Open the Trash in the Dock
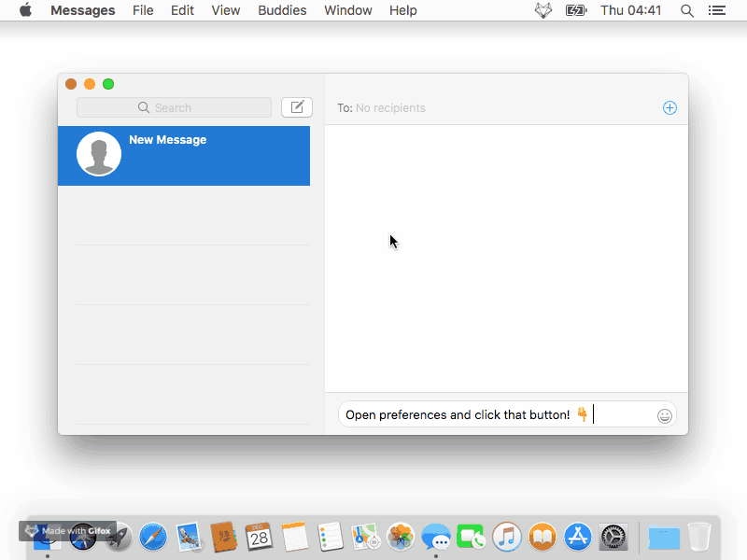The height and width of the screenshot is (560, 747). pos(698,538)
